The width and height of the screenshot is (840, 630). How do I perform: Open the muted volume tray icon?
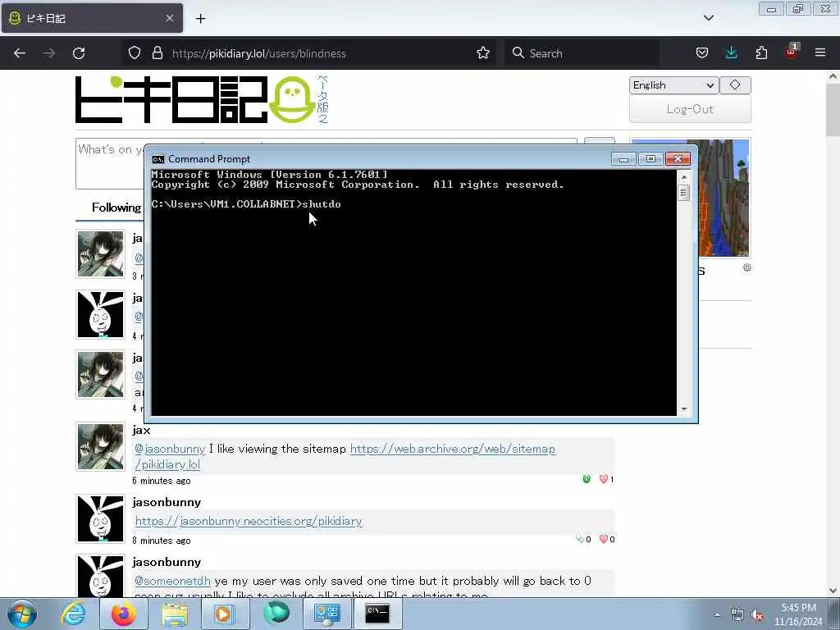757,615
